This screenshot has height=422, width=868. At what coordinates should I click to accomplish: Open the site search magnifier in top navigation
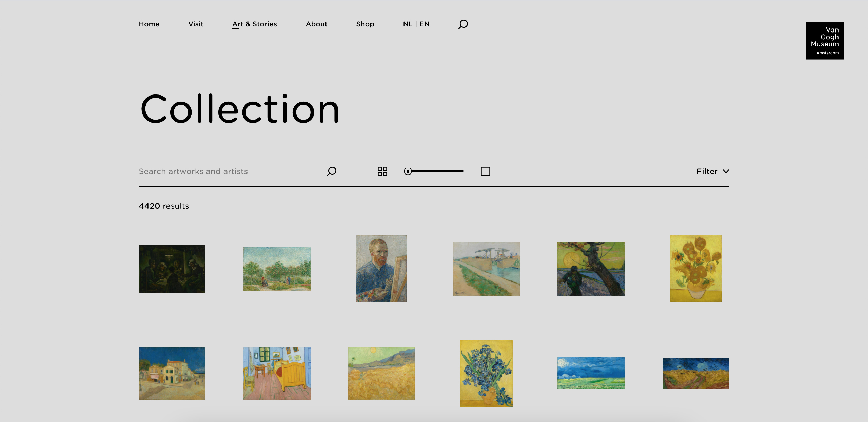pyautogui.click(x=463, y=24)
